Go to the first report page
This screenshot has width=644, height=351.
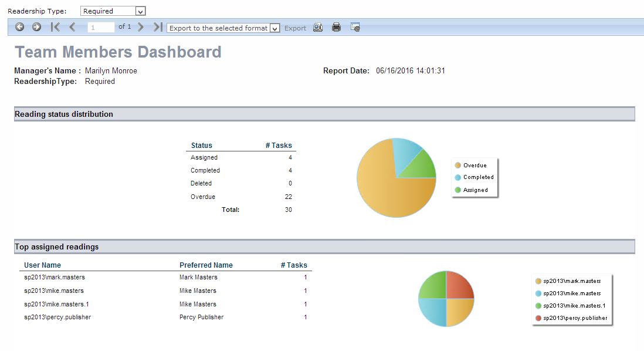click(x=55, y=27)
